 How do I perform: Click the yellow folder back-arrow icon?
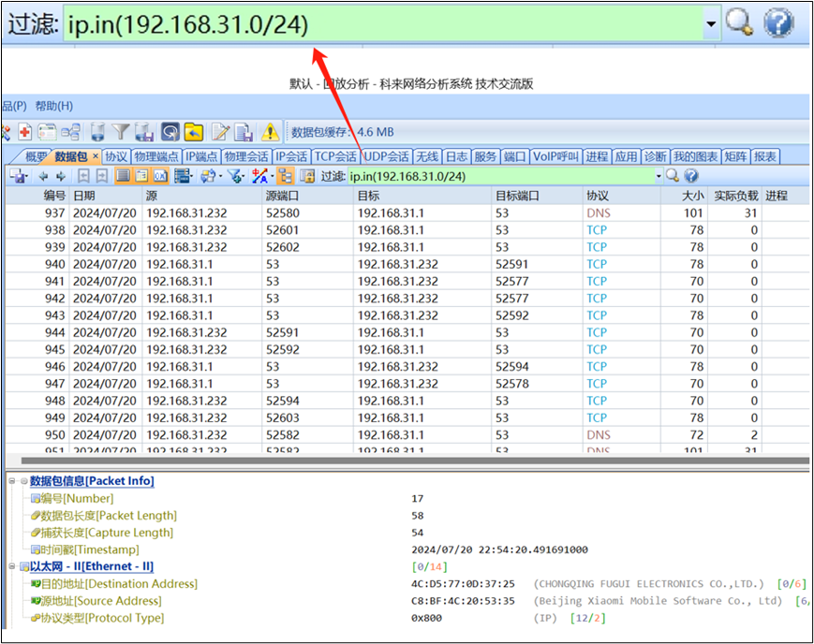194,132
